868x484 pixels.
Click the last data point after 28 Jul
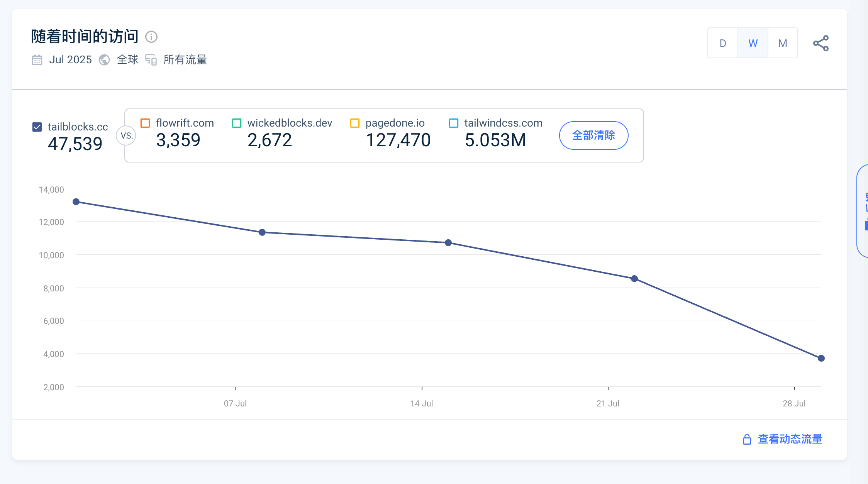tap(821, 358)
